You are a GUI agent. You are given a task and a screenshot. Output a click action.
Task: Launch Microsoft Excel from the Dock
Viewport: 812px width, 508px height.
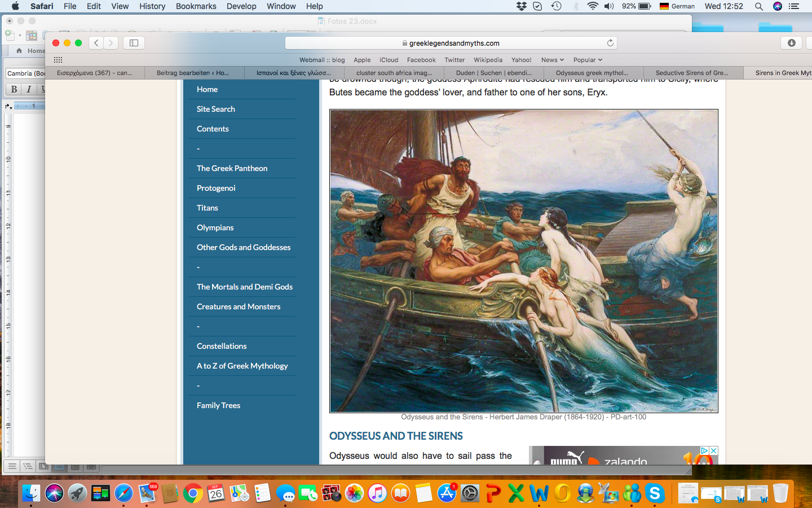click(x=516, y=493)
